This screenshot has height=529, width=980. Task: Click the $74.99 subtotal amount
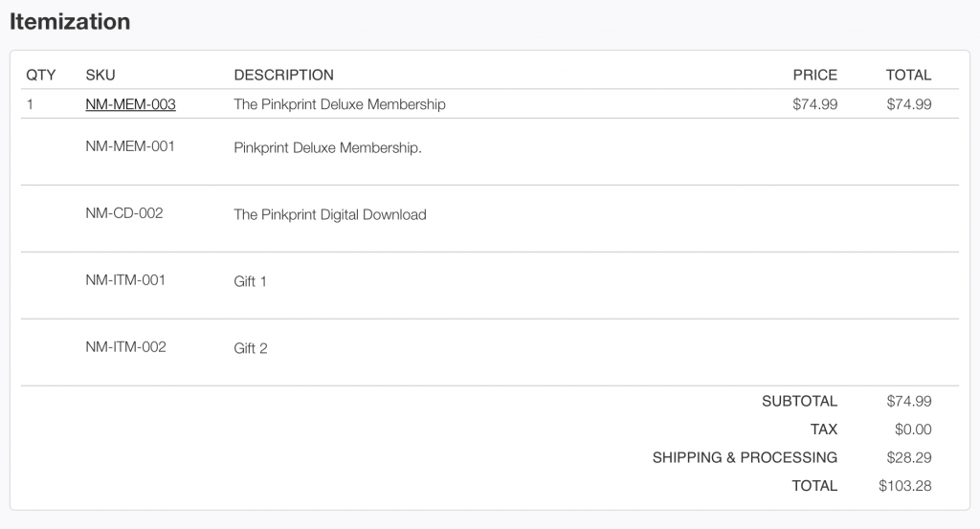click(x=909, y=402)
